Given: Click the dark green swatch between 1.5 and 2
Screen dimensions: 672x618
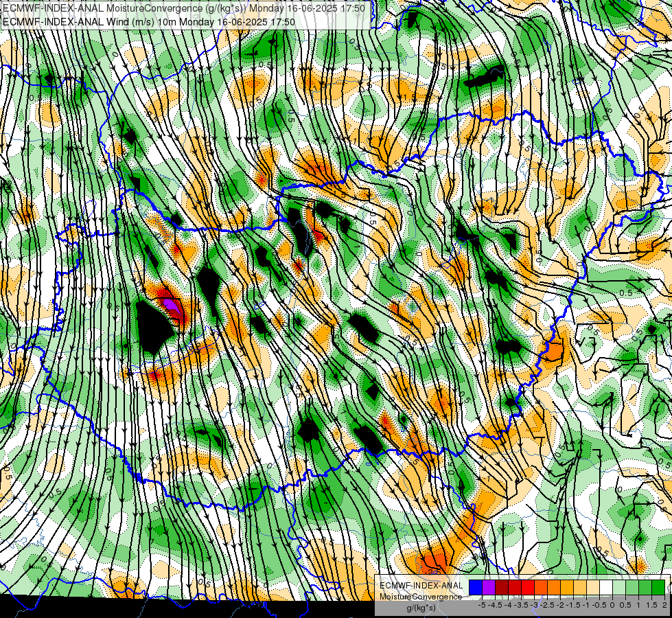Looking at the screenshot, I should (658, 588).
